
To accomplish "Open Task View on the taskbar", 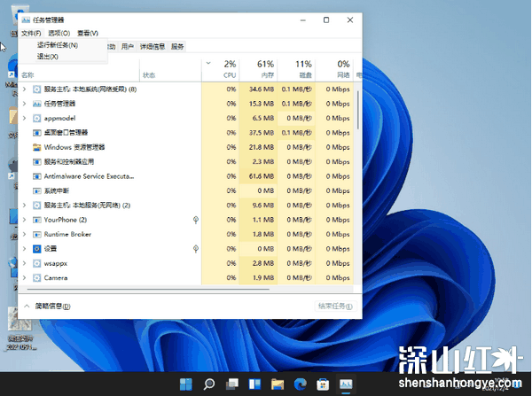I will click(x=232, y=384).
